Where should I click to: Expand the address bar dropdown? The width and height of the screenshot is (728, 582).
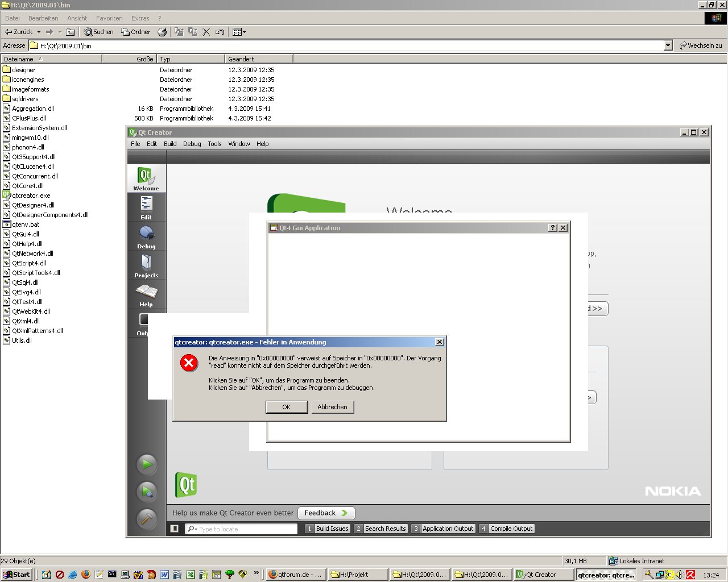tap(668, 45)
